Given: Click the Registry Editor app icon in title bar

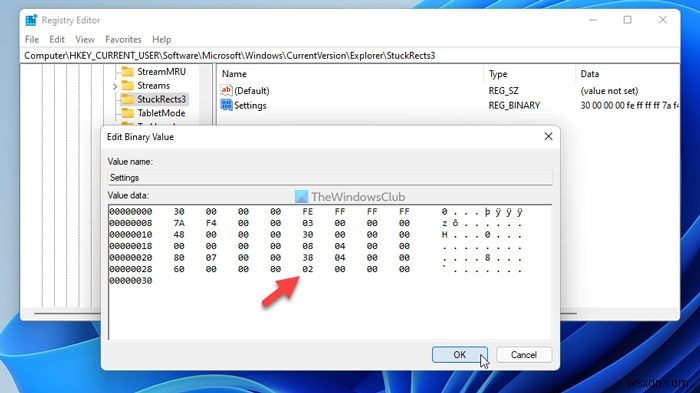Looking at the screenshot, I should pyautogui.click(x=31, y=20).
